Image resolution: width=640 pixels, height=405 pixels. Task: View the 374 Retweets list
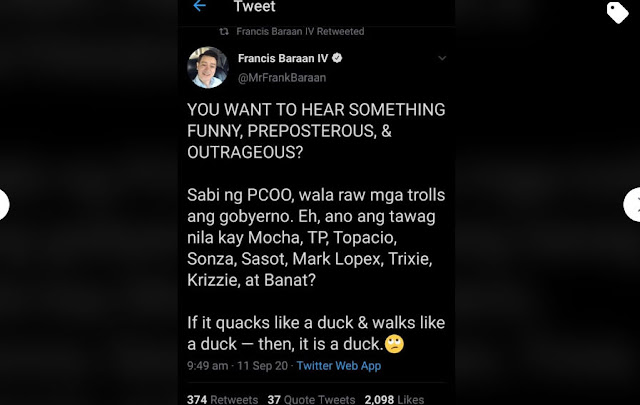pyautogui.click(x=222, y=399)
